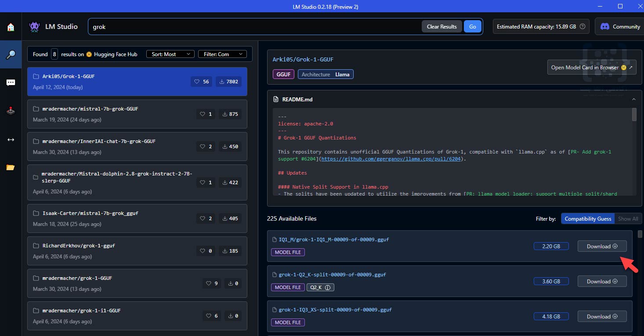Click likes badge 9 on mradermacher/grok-1-GGUF
644x336 pixels.
coord(212,283)
